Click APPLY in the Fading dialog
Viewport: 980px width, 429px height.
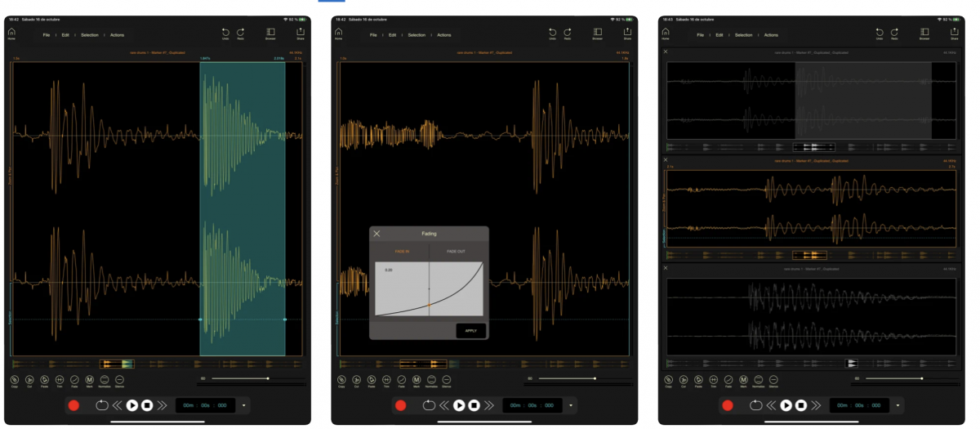tap(470, 331)
